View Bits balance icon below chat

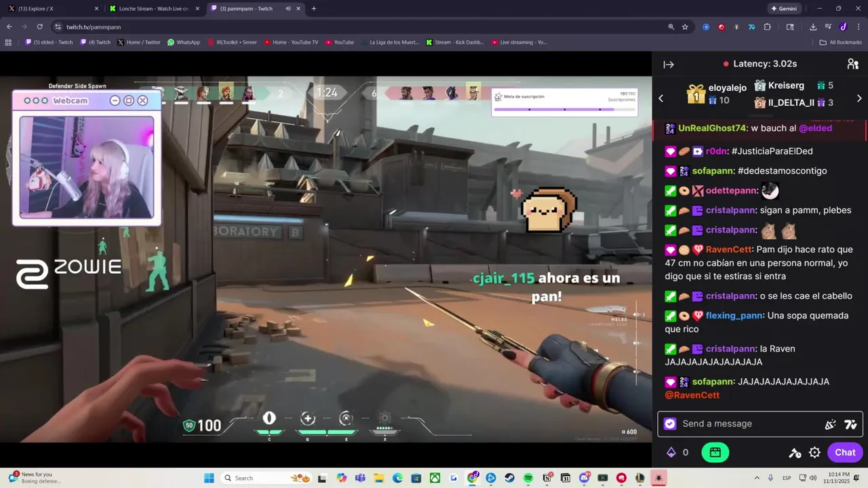tap(671, 452)
